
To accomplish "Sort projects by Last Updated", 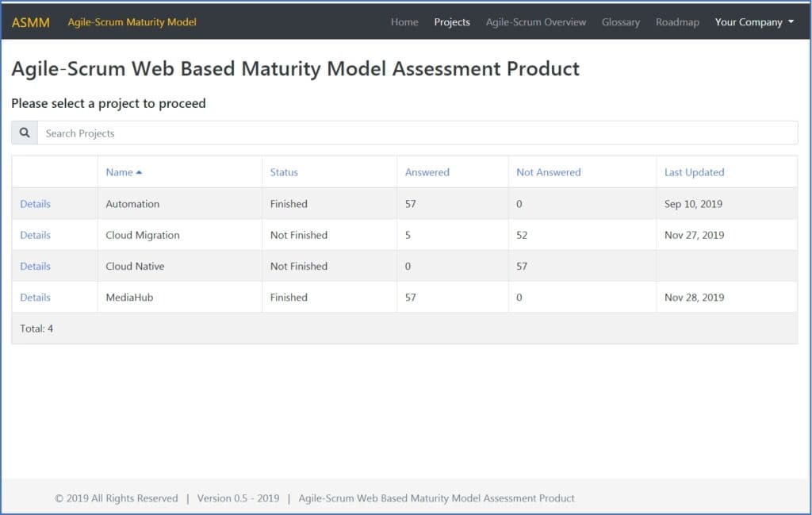I will coord(694,172).
